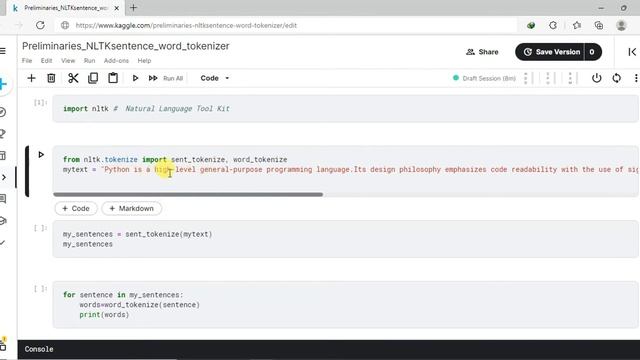The width and height of the screenshot is (640, 360).
Task: Open the View menu
Action: 68,60
